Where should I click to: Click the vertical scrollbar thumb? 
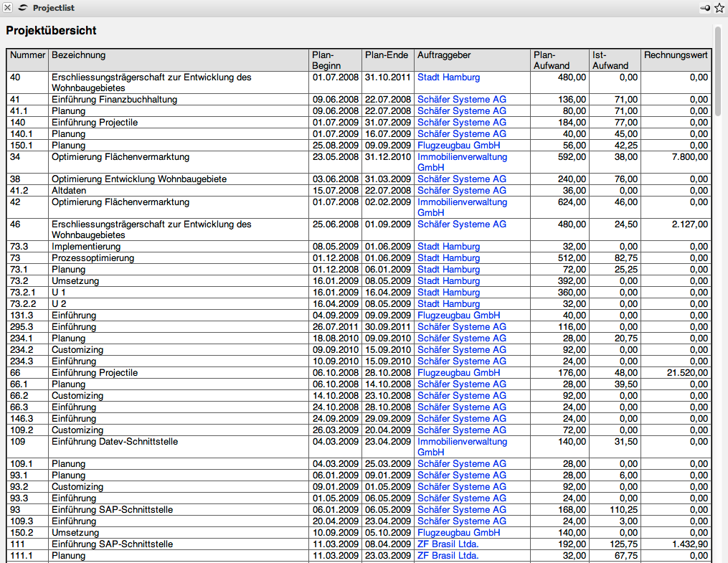click(718, 72)
